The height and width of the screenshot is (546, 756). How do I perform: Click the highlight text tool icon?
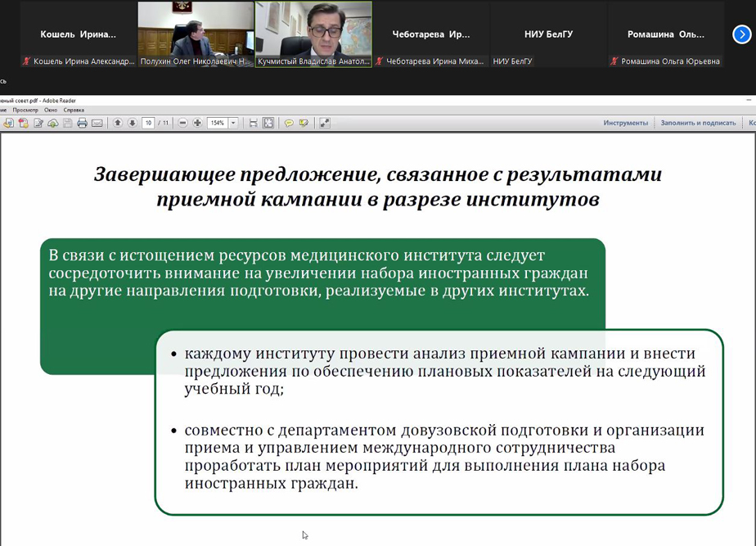[x=304, y=123]
